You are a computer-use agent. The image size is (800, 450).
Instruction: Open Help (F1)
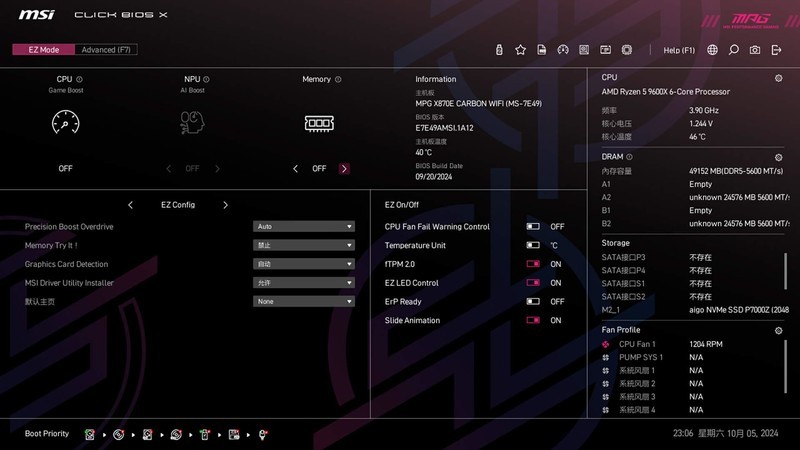tap(679, 50)
